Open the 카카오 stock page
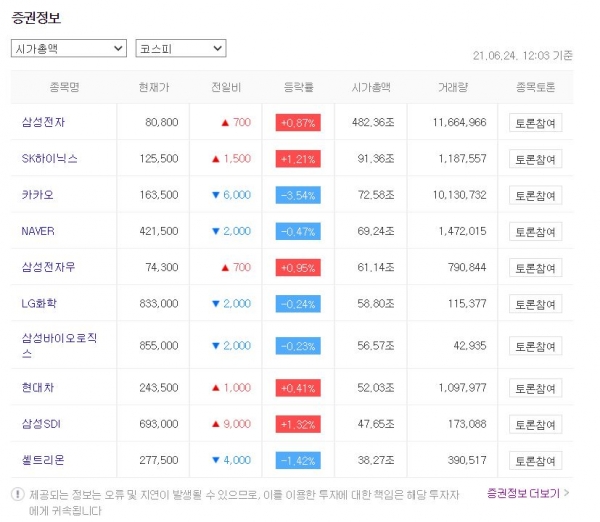 38,195
